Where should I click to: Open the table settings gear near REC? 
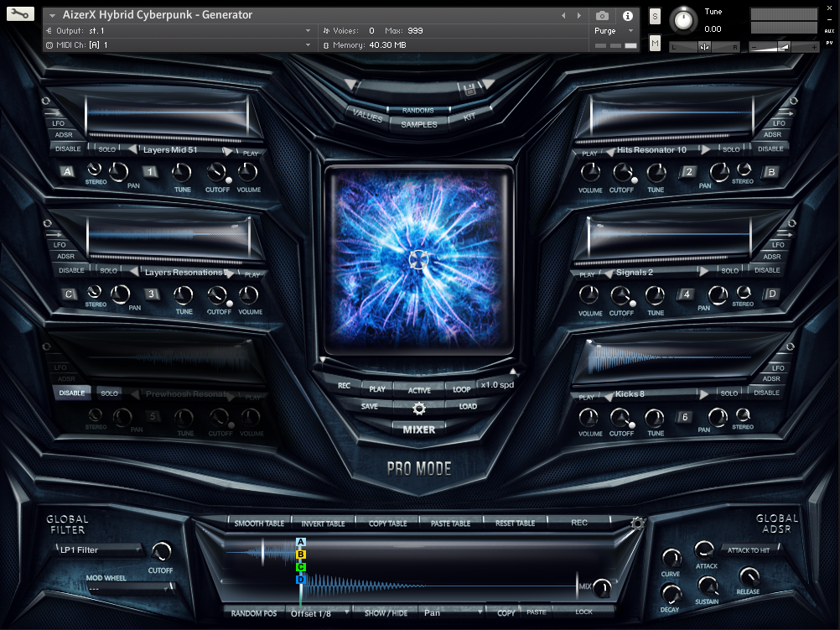tap(637, 523)
